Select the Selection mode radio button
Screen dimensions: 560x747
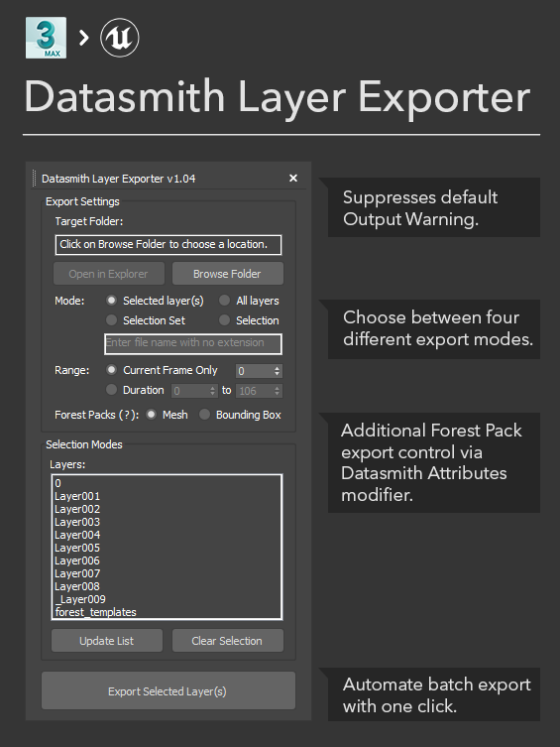[225, 320]
